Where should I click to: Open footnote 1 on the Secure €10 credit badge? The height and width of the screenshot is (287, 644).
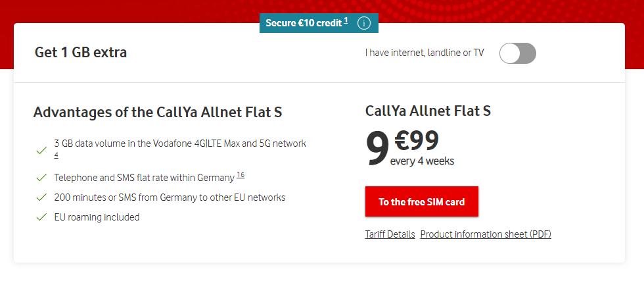point(346,20)
